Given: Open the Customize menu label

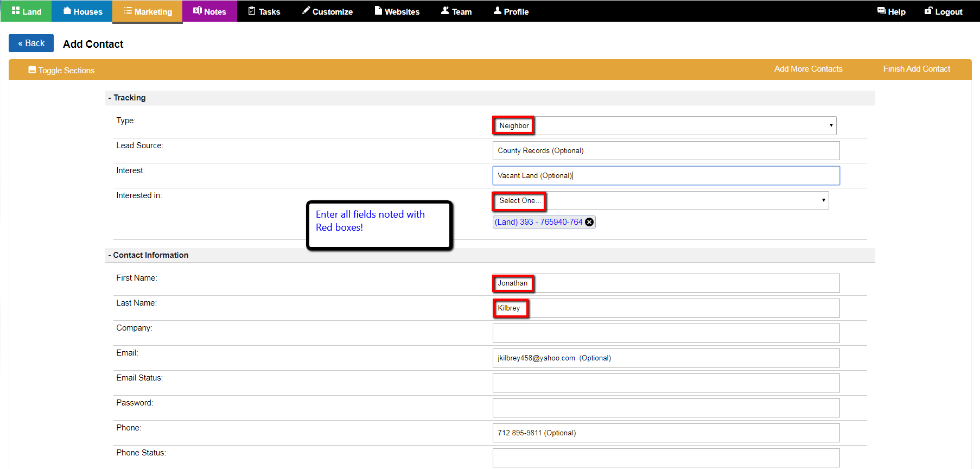Looking at the screenshot, I should [x=333, y=11].
